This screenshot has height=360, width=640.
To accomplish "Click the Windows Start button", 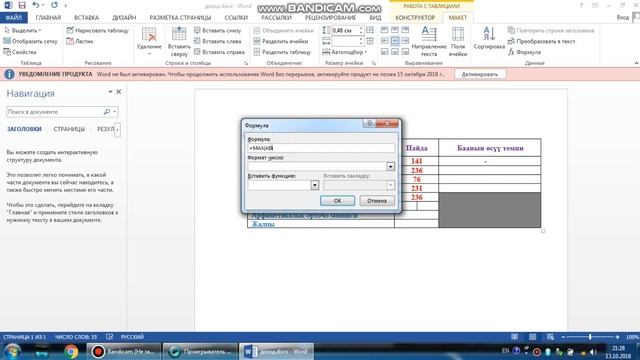I will coord(13,351).
